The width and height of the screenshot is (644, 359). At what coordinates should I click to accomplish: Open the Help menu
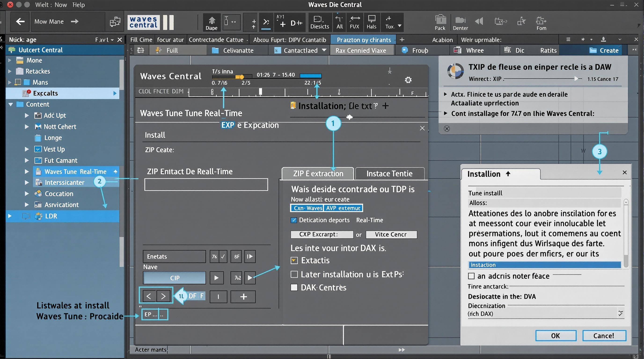click(78, 5)
